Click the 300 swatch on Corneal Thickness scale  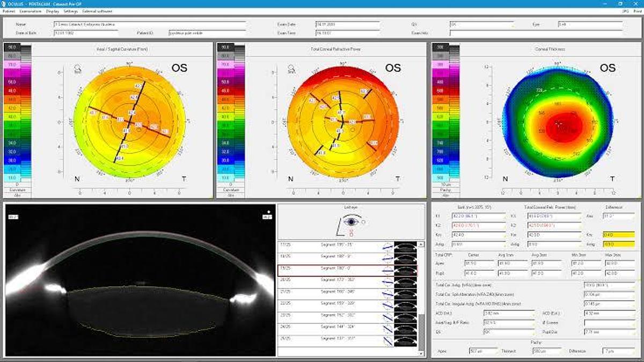(440, 47)
